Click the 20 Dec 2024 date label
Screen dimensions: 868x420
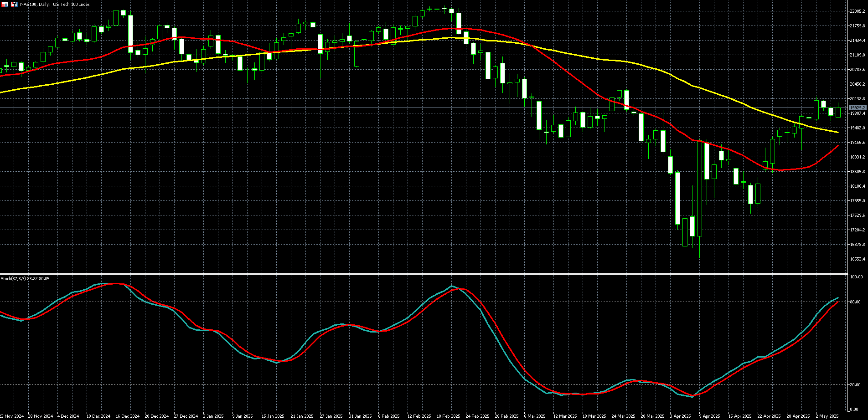click(157, 416)
